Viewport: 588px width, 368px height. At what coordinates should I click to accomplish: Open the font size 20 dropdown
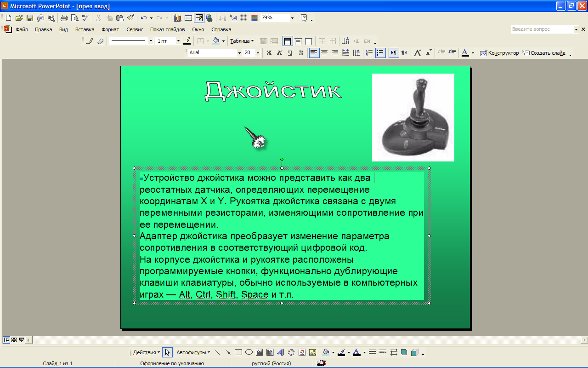click(x=258, y=53)
